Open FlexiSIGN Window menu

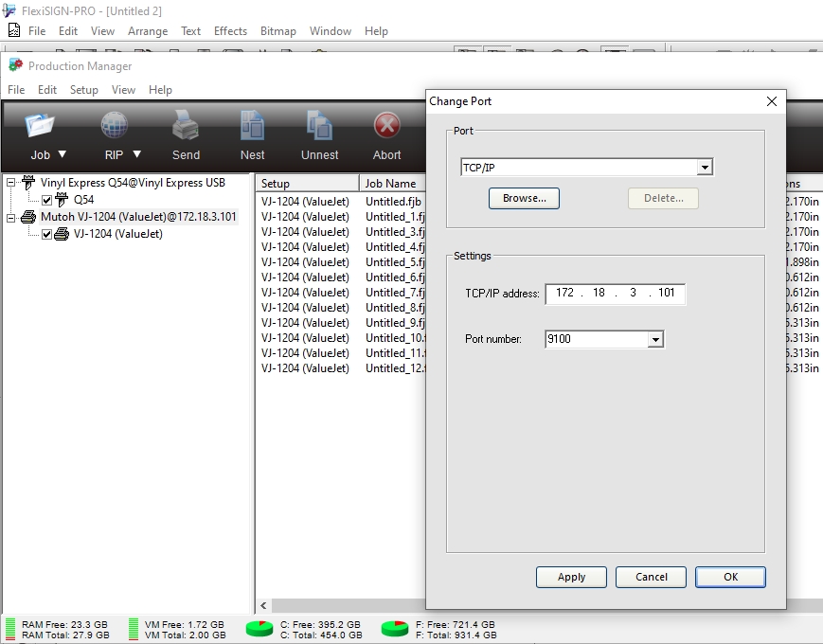331,31
